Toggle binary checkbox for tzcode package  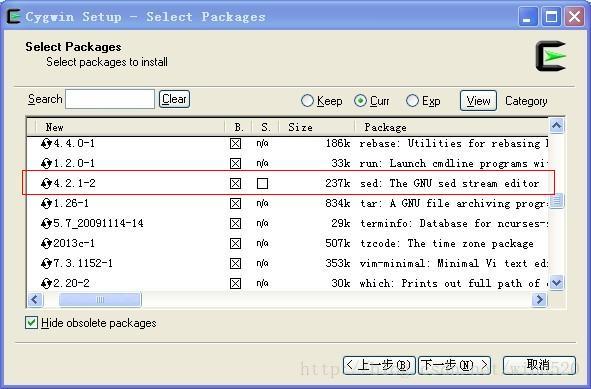click(236, 244)
